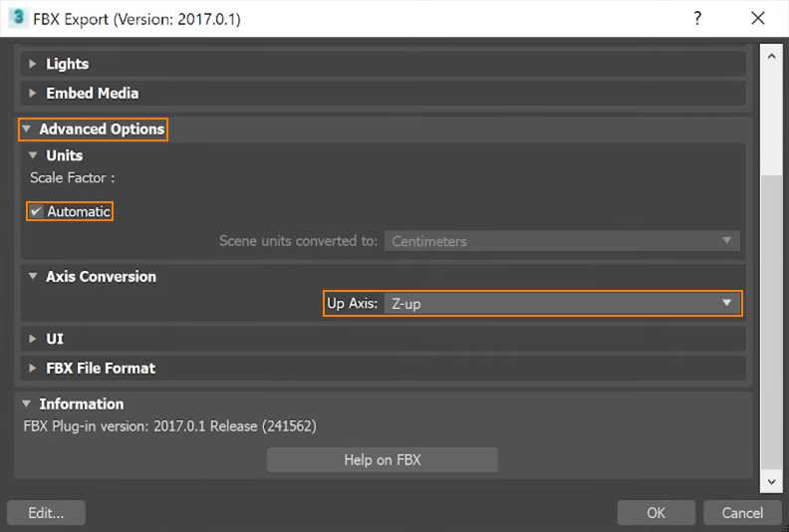Collapse the Advanced Options section

[x=27, y=129]
